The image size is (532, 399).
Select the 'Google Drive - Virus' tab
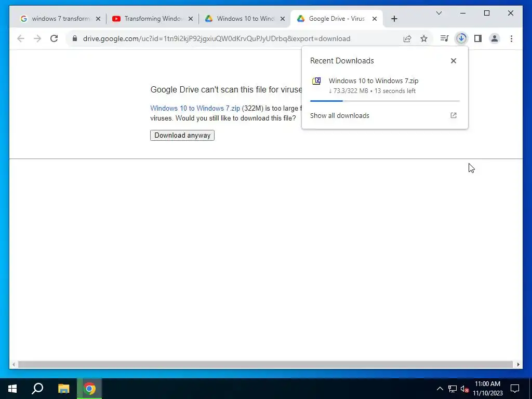tap(336, 19)
